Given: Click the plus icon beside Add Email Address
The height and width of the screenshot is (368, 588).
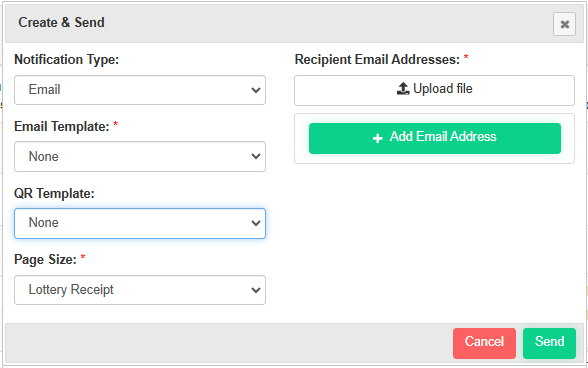Looking at the screenshot, I should point(378,138).
